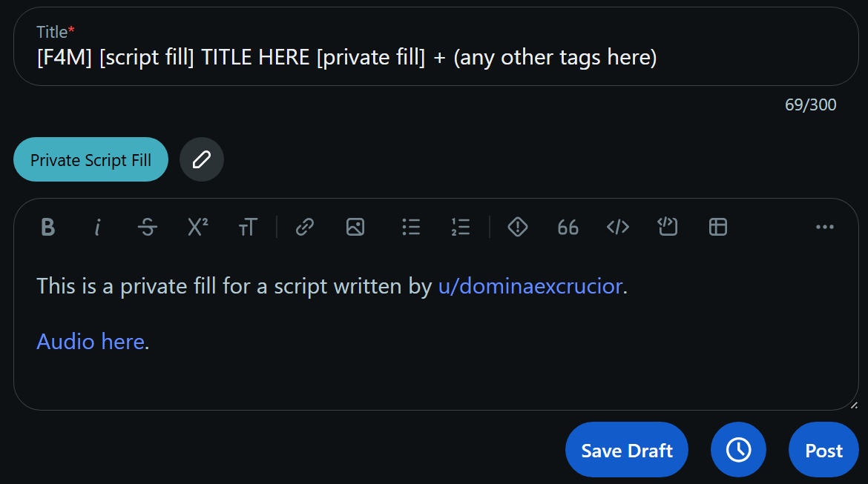Toggle italic text formatting
This screenshot has height=484, width=868.
[97, 228]
